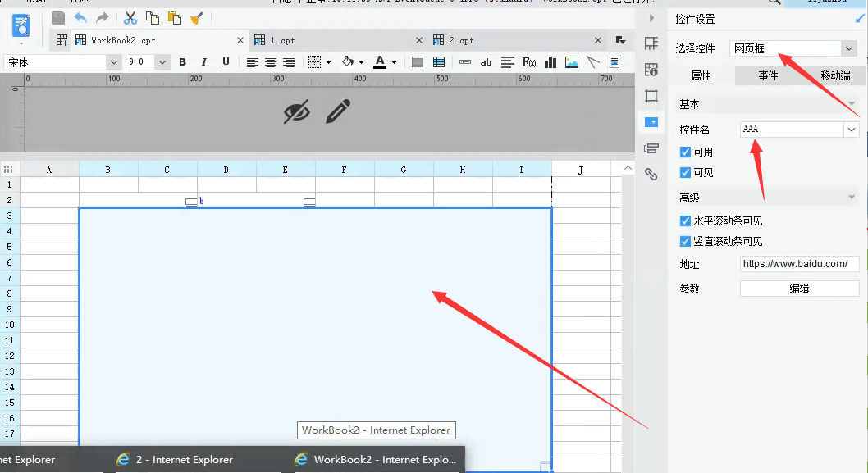868x473 pixels.
Task: Toggle the 可用 checkbox
Action: coord(685,152)
